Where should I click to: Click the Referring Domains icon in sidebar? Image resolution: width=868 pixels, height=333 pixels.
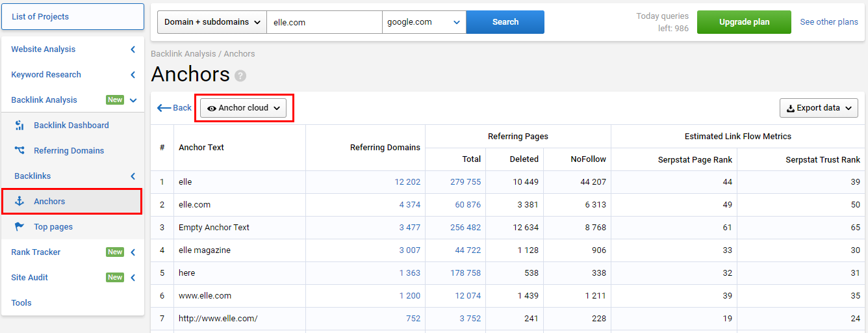click(x=19, y=151)
